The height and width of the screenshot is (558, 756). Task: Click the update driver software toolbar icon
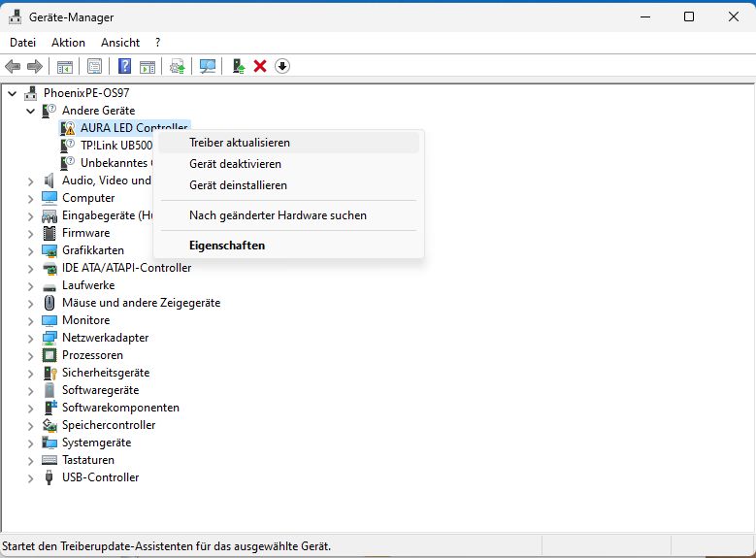tap(178, 66)
